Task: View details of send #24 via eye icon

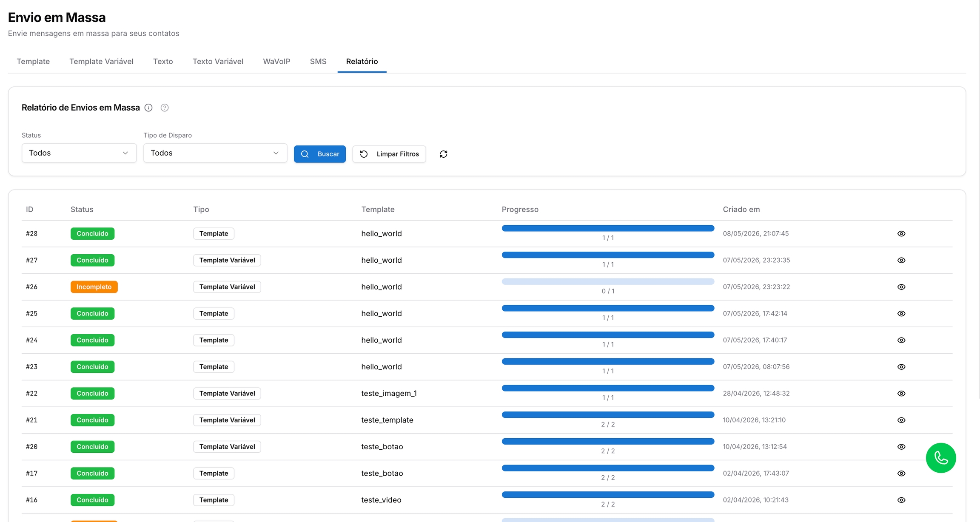Action: point(901,340)
